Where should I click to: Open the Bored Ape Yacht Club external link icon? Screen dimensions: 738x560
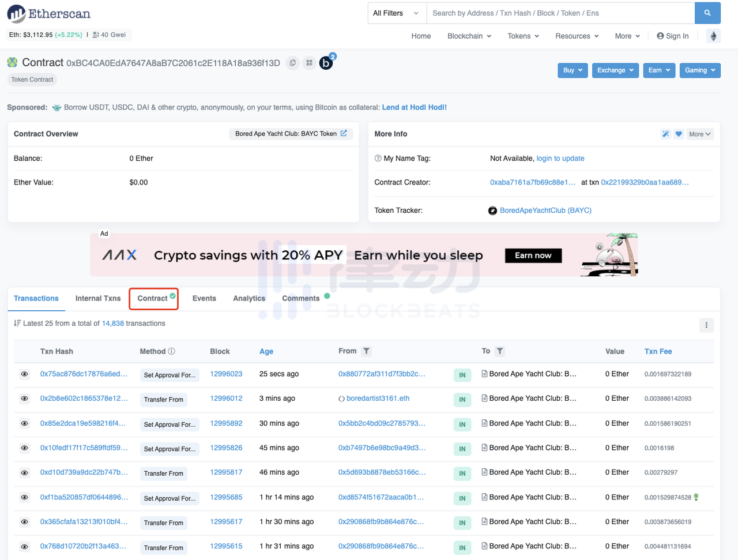point(344,133)
